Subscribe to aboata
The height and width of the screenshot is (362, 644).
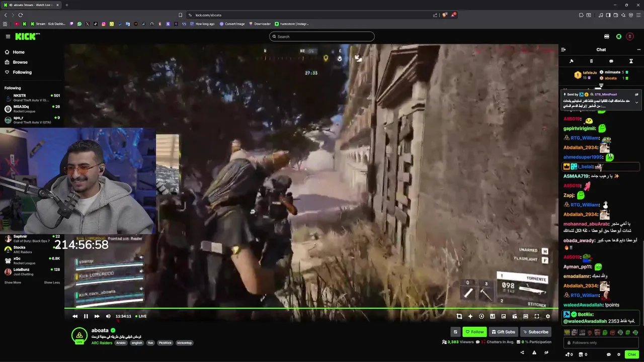[535, 332]
